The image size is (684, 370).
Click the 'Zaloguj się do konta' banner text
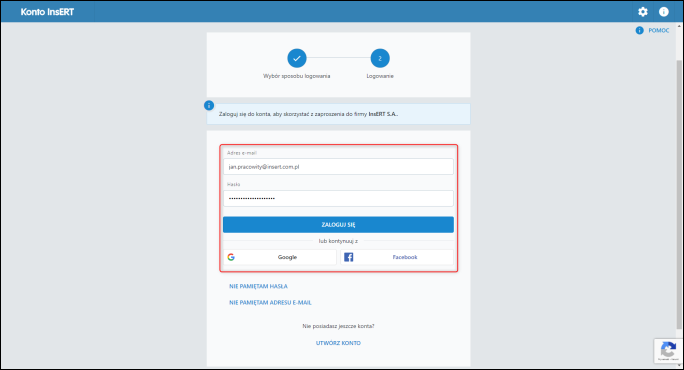pos(308,114)
